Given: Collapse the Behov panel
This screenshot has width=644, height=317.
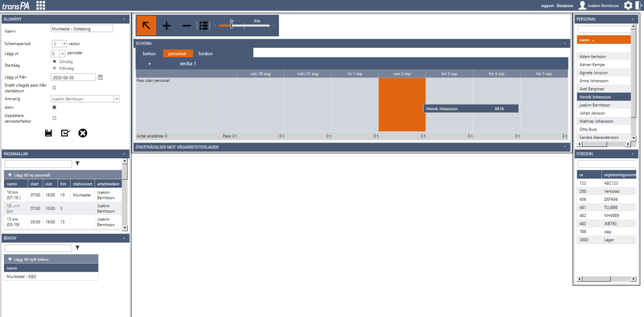Looking at the screenshot, I should click(124, 238).
